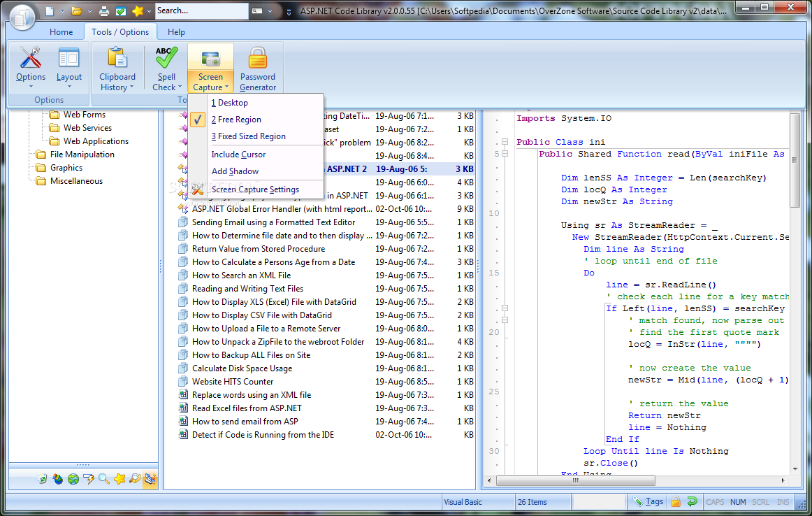The height and width of the screenshot is (516, 812).
Task: Enable Include Cursor for screen capture
Action: coord(238,155)
